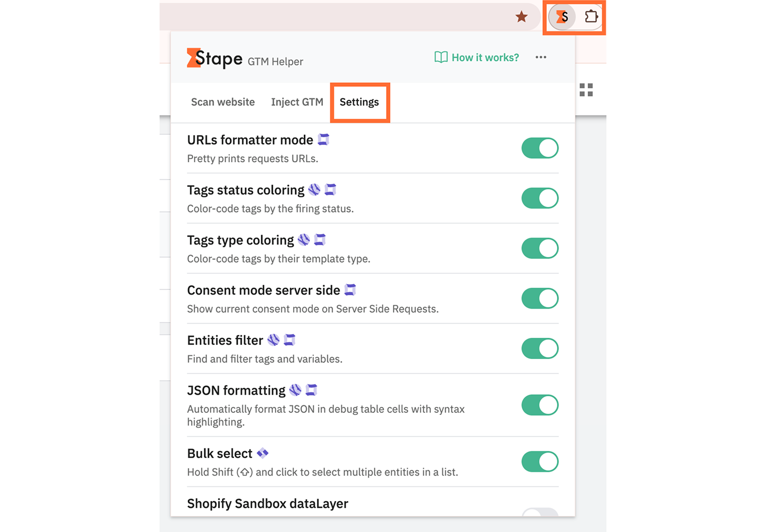Click the "Hold Shift" bulk select description

click(322, 472)
